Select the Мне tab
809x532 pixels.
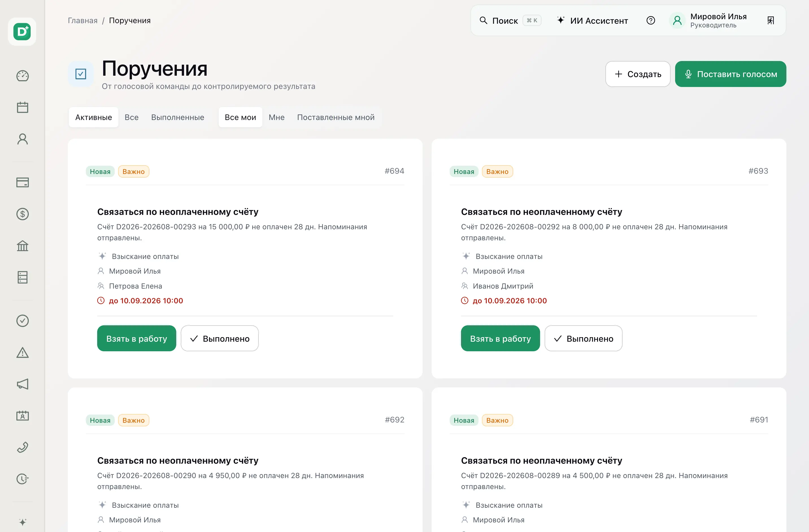coord(277,117)
